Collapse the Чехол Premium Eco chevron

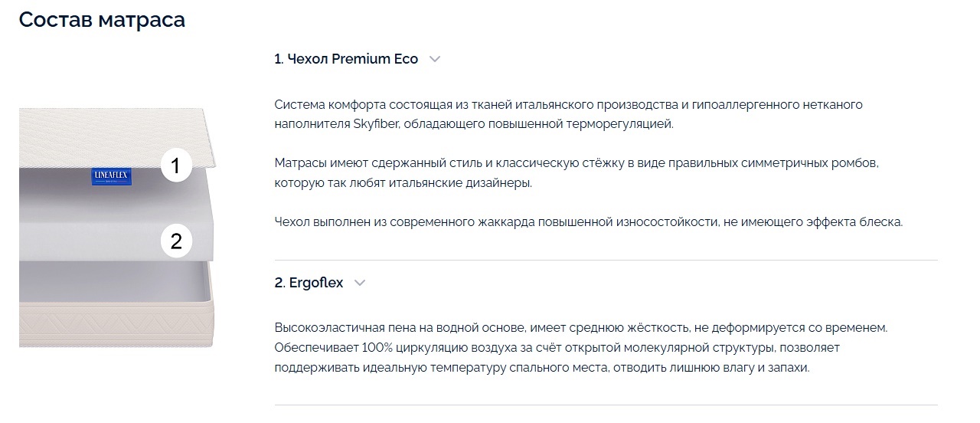tap(435, 59)
